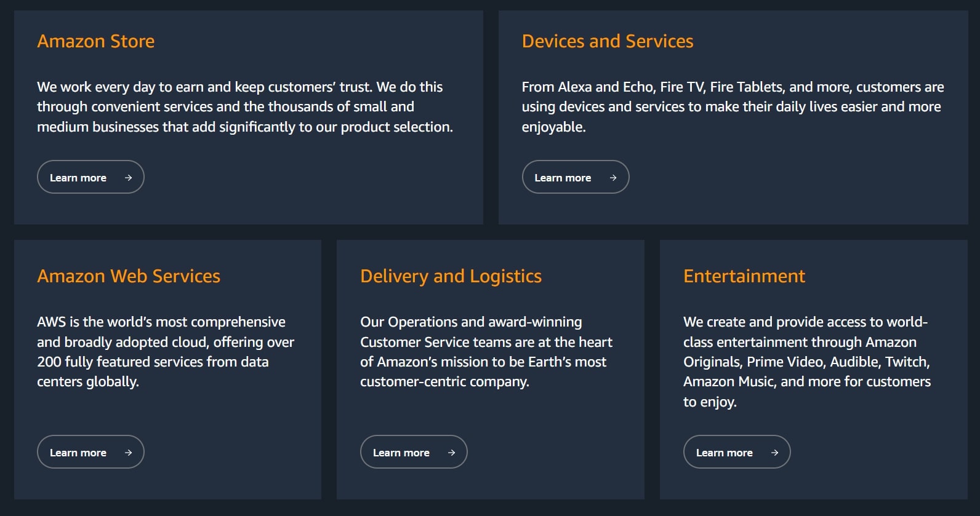The height and width of the screenshot is (516, 980).
Task: Click the arrow icon under Devices and Services
Action: point(613,178)
